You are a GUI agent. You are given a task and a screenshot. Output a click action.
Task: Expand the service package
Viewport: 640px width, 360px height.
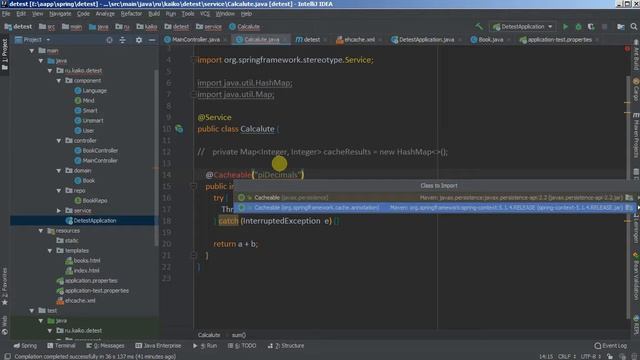click(59, 211)
